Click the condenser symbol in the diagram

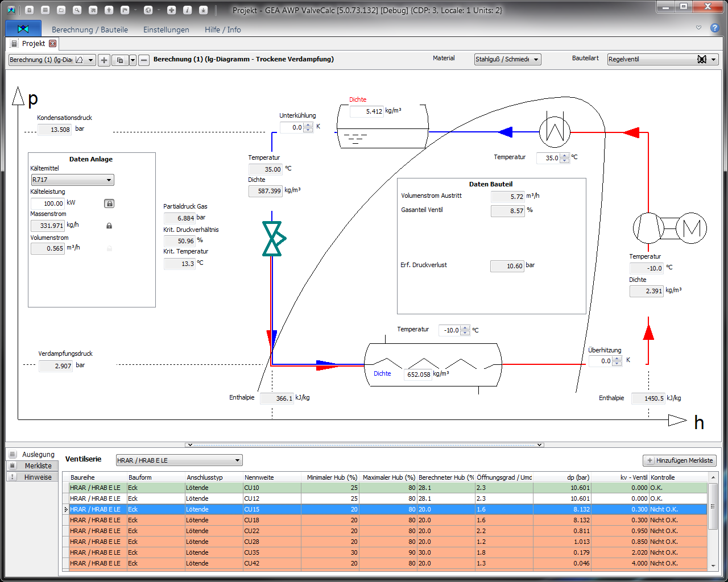pyautogui.click(x=555, y=132)
